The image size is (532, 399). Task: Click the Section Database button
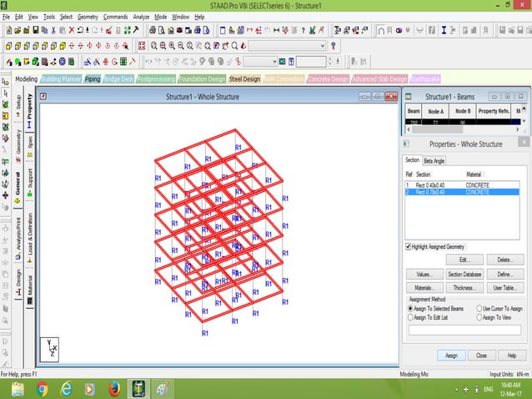[464, 274]
